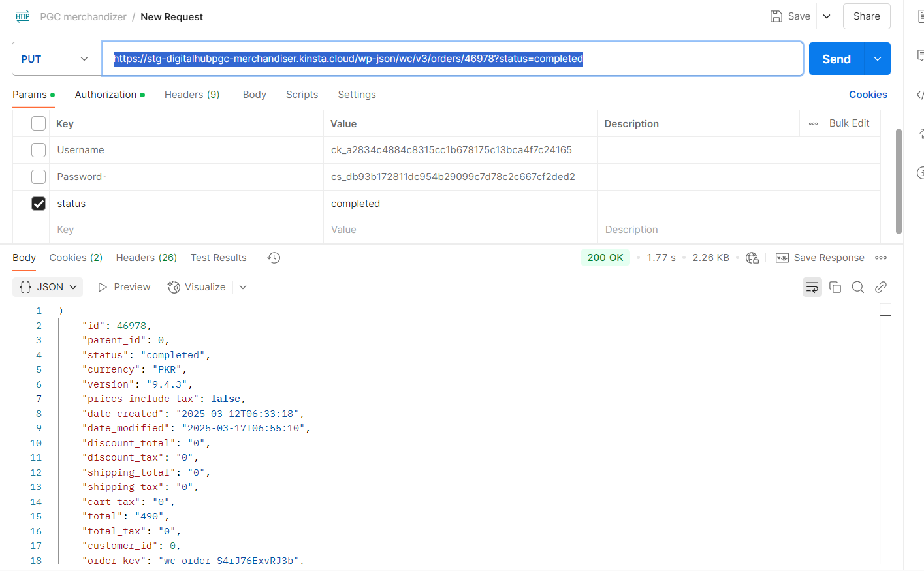Enable the Username param checkbox
Image resolution: width=924 pixels, height=571 pixels.
(x=39, y=150)
